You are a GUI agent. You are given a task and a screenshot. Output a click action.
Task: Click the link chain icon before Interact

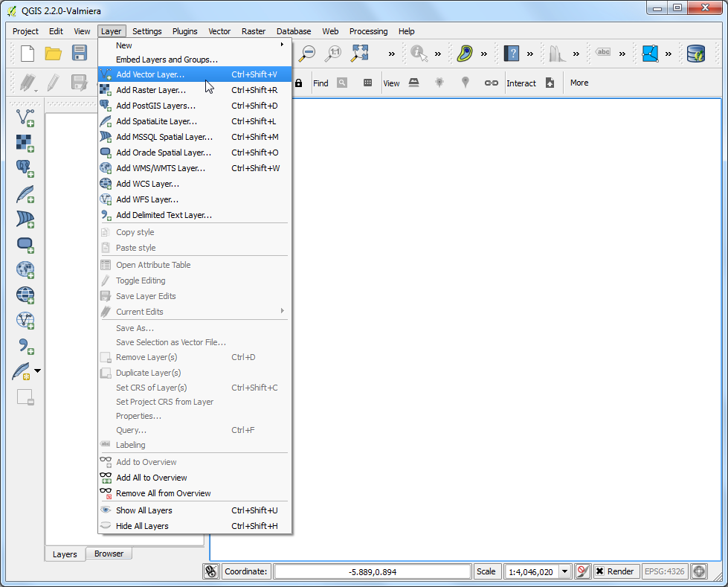(x=492, y=83)
